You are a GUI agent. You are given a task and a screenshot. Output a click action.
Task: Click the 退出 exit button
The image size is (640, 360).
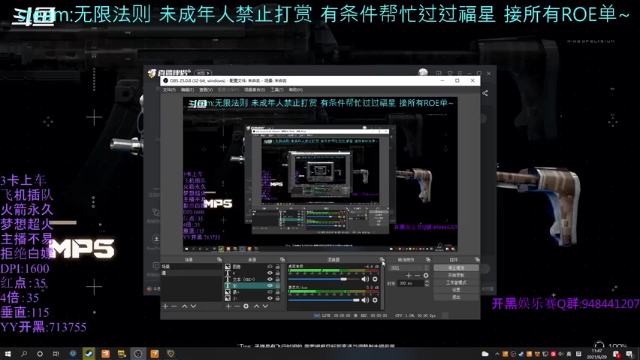456,297
